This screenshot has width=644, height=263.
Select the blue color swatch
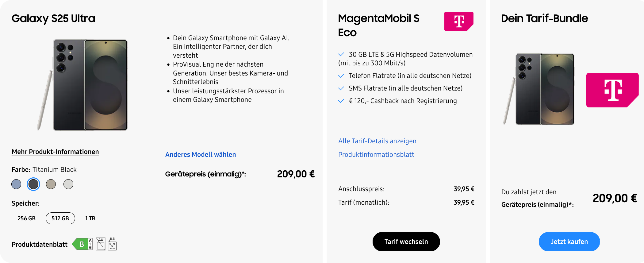pyautogui.click(x=16, y=184)
